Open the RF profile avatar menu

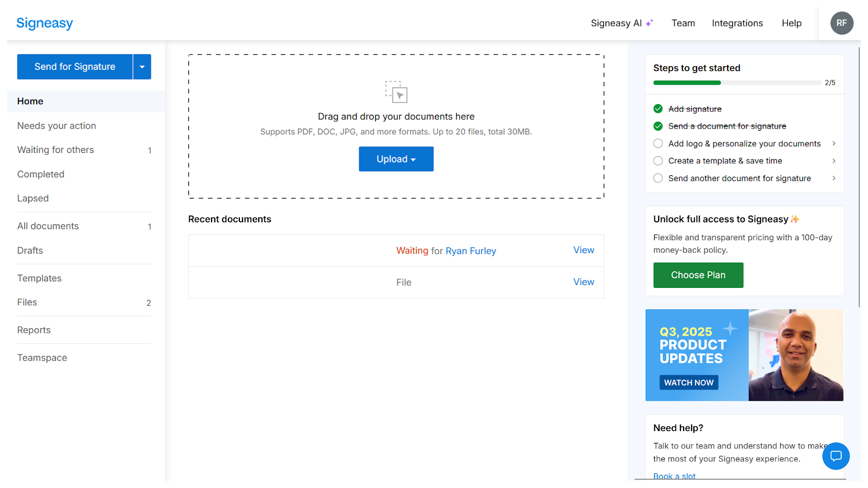pos(841,23)
